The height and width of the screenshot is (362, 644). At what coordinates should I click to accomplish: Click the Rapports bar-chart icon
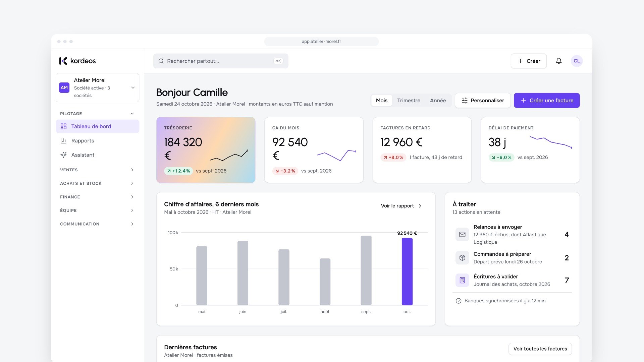coord(63,141)
